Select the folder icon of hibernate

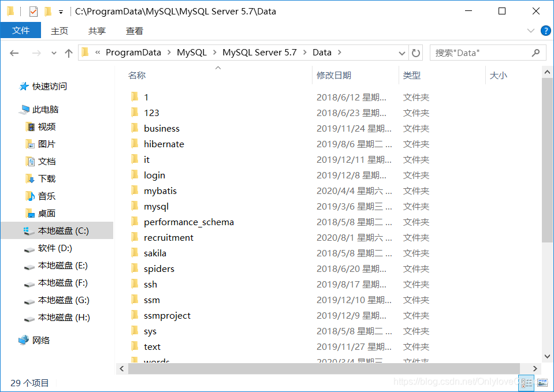pyautogui.click(x=135, y=143)
